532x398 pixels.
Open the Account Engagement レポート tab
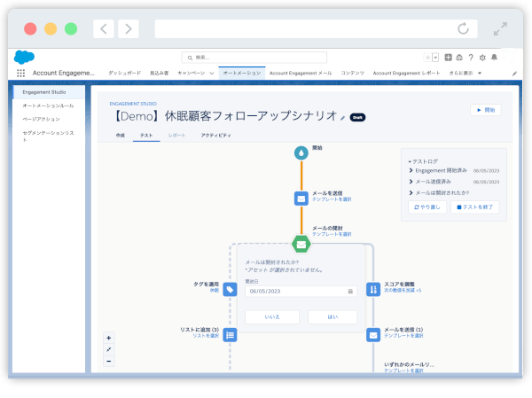point(406,73)
